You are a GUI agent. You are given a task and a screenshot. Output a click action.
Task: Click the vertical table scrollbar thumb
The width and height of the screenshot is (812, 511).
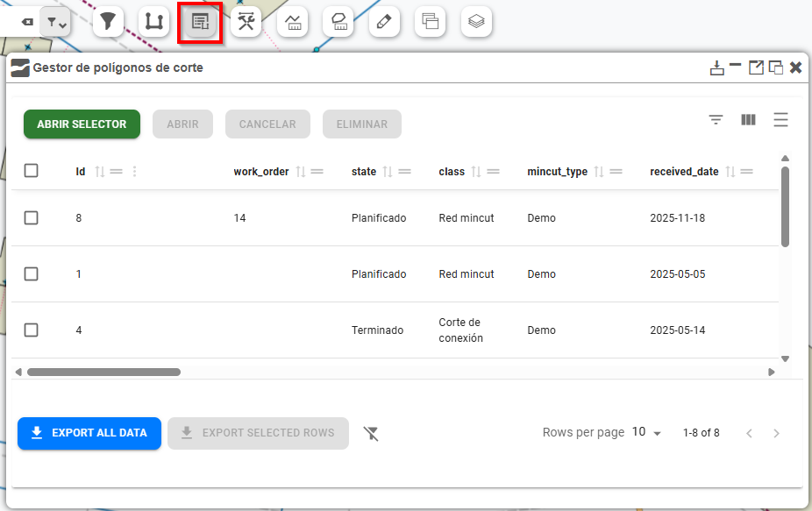(x=785, y=206)
